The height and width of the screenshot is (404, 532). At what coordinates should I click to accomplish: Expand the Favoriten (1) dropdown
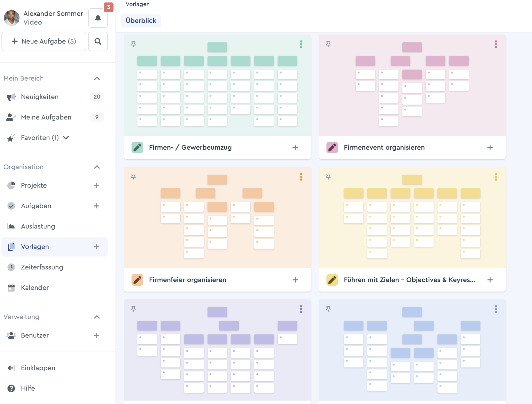(x=66, y=138)
